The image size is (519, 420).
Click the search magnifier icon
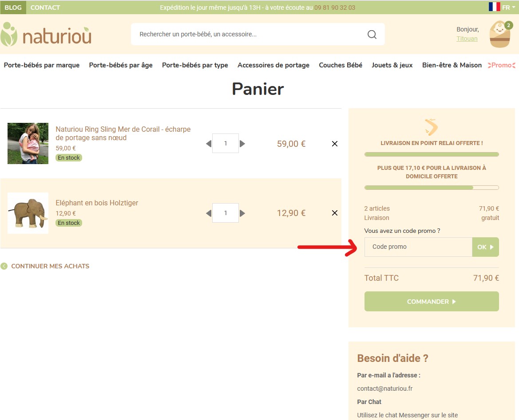click(372, 35)
